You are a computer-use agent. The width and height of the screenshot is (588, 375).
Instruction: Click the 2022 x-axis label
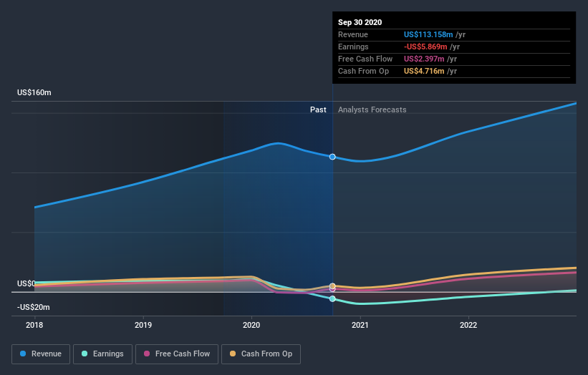point(468,325)
